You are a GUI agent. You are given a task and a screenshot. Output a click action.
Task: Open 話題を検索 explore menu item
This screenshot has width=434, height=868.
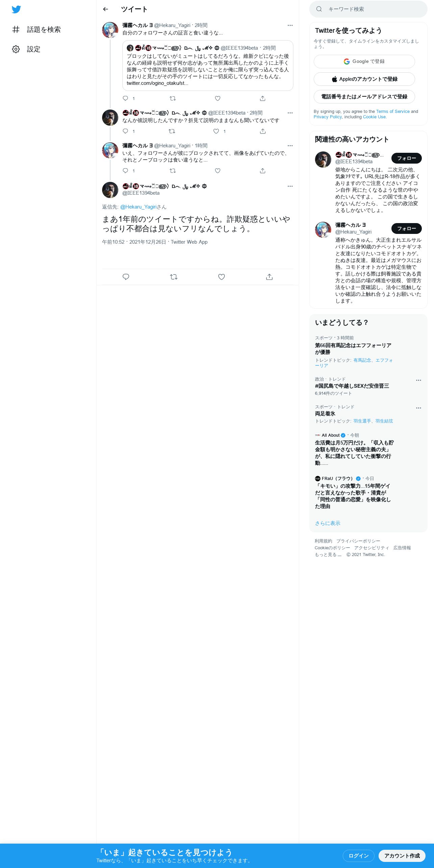[x=37, y=30]
